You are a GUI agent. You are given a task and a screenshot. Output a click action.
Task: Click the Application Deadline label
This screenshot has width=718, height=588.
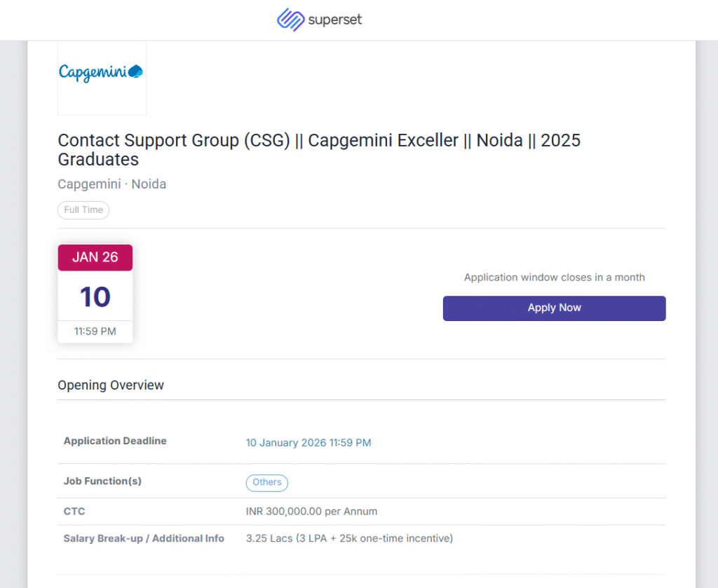tap(115, 442)
